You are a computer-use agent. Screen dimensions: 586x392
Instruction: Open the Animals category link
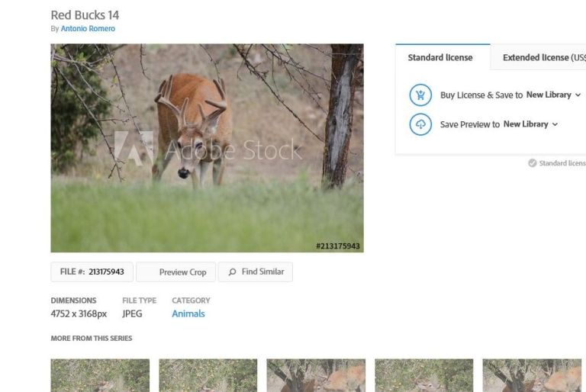188,313
